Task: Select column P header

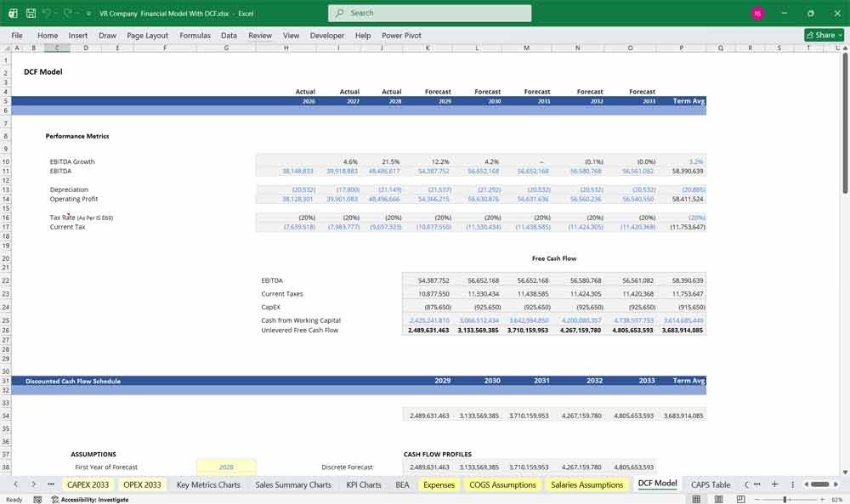Action: click(x=682, y=48)
